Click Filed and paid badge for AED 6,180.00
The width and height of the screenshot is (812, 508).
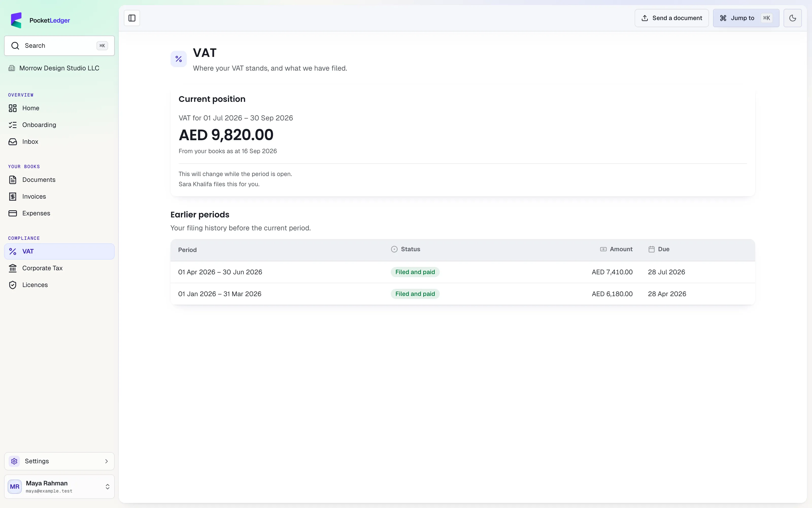coord(415,294)
